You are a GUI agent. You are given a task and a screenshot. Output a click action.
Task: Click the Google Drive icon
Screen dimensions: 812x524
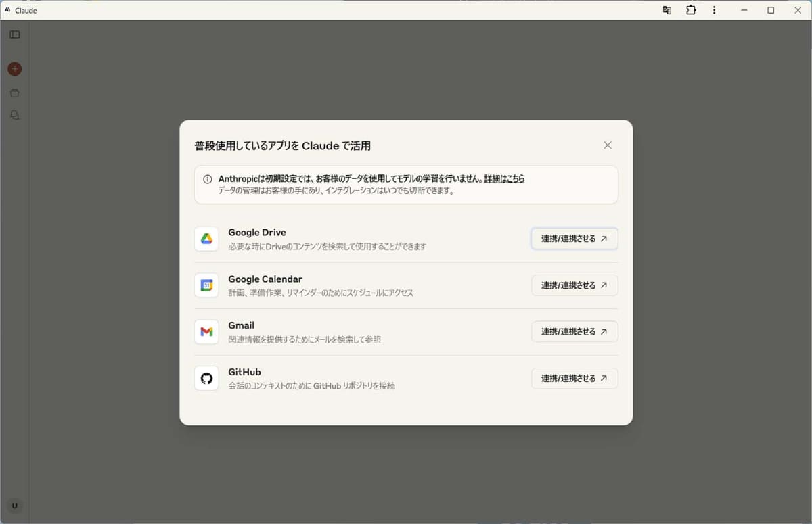[206, 239]
